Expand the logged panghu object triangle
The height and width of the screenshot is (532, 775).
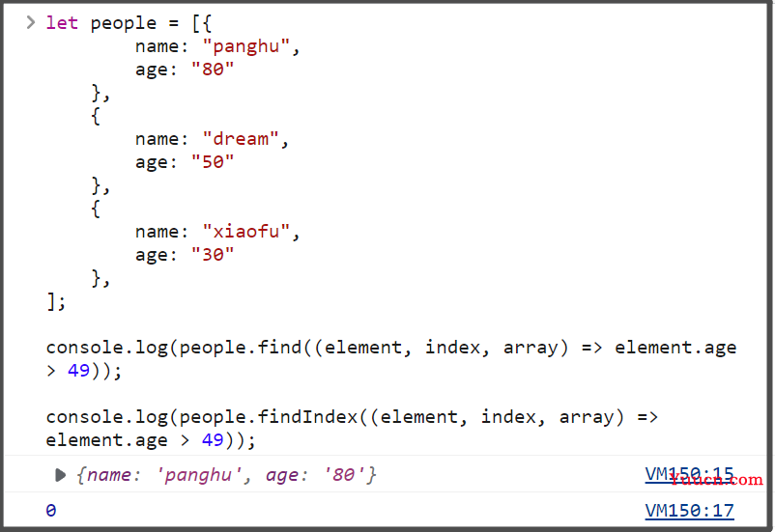(x=60, y=475)
